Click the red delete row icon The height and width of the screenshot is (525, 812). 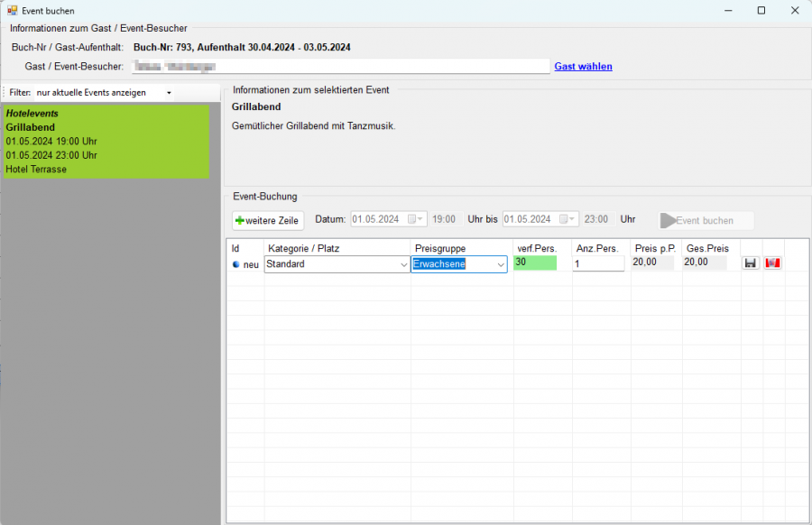point(772,263)
